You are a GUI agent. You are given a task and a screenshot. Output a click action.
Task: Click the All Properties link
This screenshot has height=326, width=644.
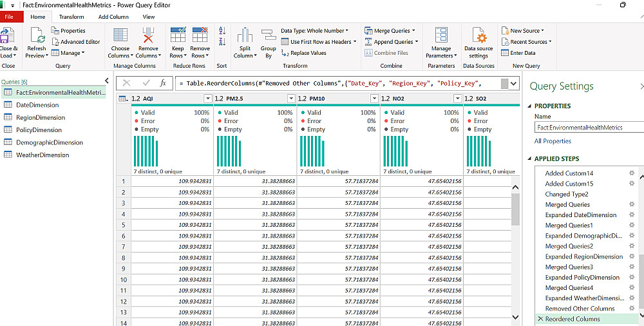point(552,141)
